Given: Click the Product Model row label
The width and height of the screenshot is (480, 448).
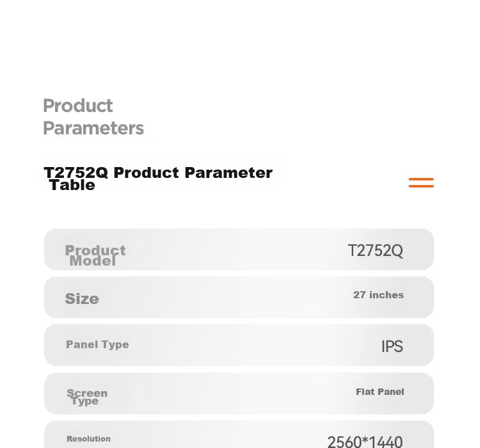Looking at the screenshot, I should pyautogui.click(x=95, y=255).
